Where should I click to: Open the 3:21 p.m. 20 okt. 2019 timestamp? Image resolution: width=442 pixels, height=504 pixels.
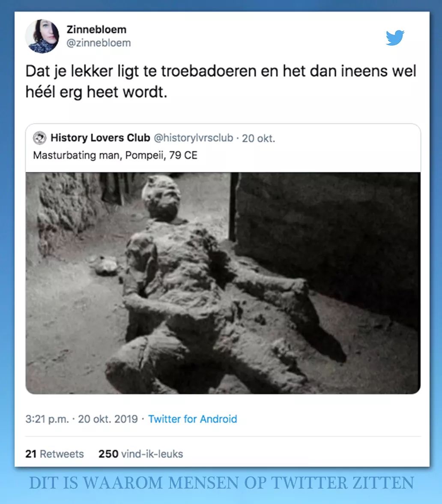pyautogui.click(x=81, y=419)
